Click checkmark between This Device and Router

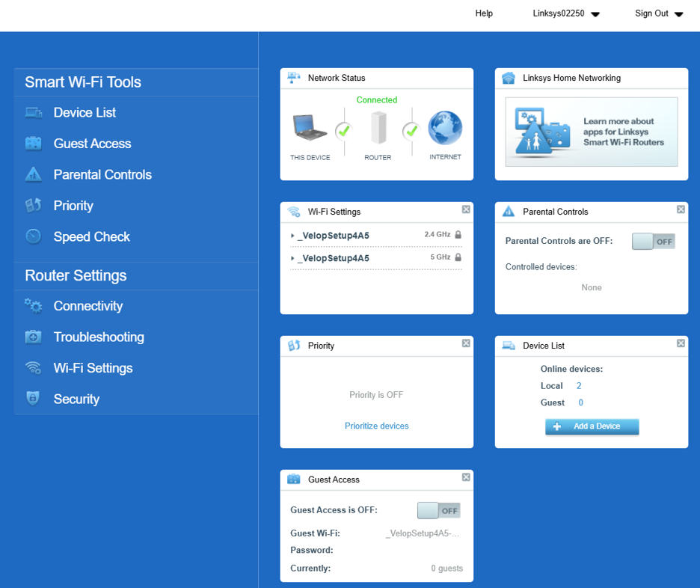(344, 131)
